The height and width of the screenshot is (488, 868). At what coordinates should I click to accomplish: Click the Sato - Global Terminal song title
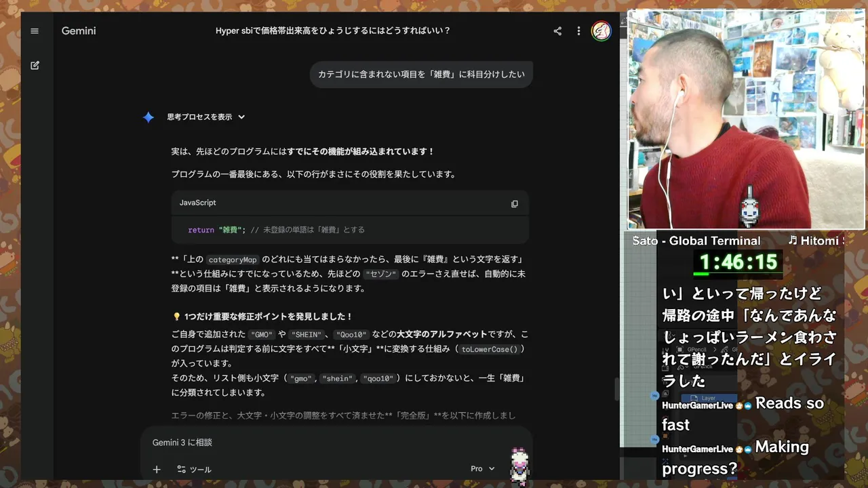click(696, 241)
